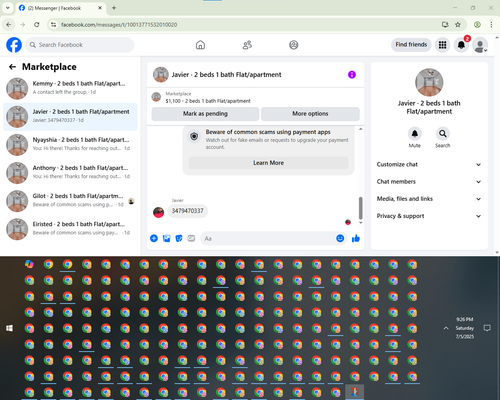Open the Nyayshia conversation
Image resolution: width=500 pixels, height=400 pixels.
pos(70,145)
